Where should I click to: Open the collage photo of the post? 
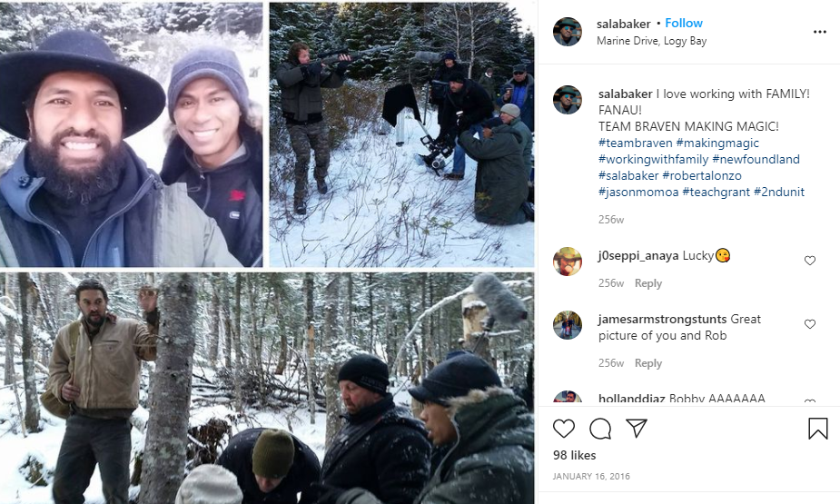pos(267,252)
